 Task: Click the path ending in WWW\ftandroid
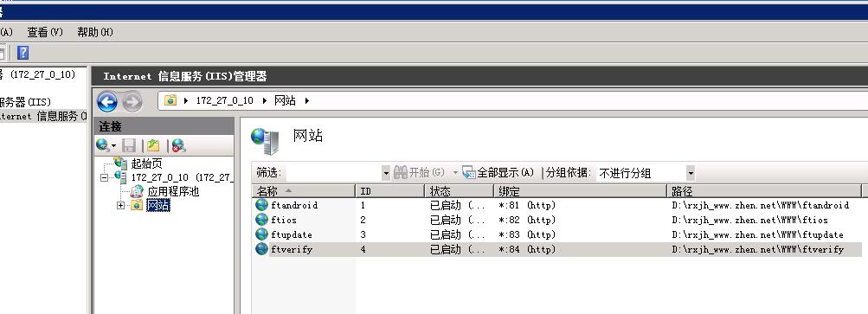tap(761, 205)
